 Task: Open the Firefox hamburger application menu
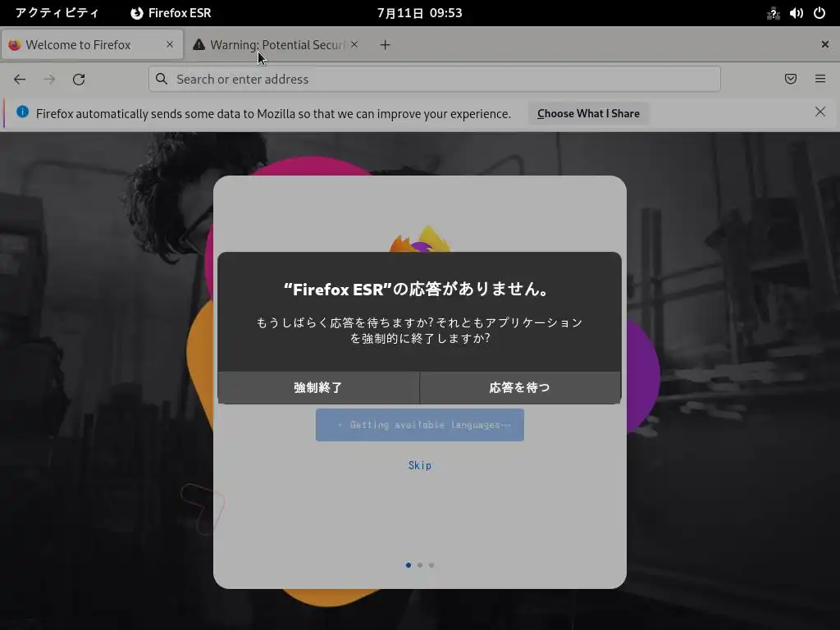(x=820, y=79)
